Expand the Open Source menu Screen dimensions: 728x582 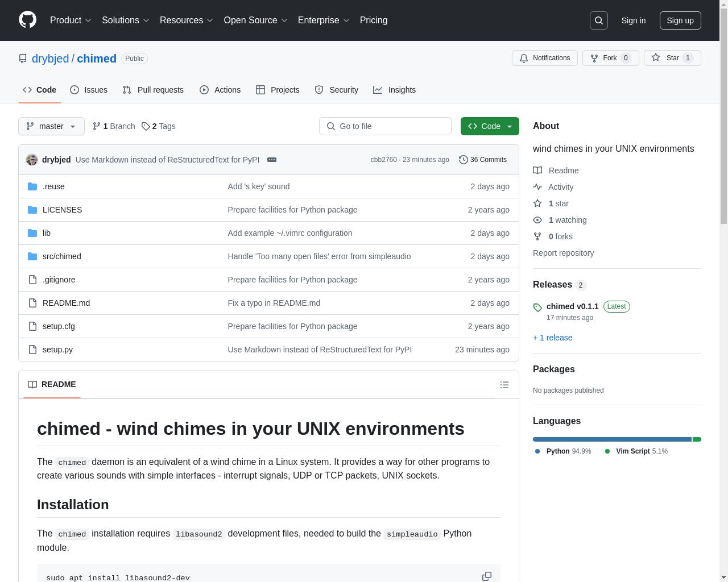tap(256, 20)
